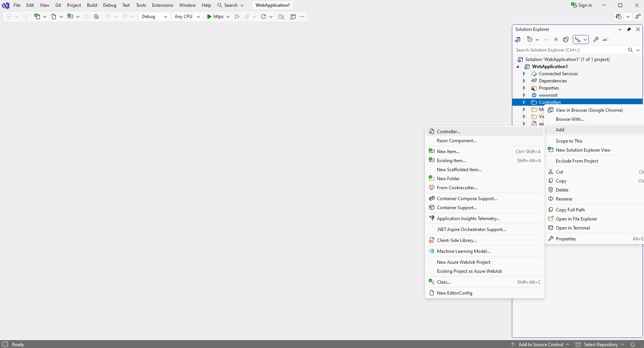Click the Sign in button

click(x=582, y=5)
